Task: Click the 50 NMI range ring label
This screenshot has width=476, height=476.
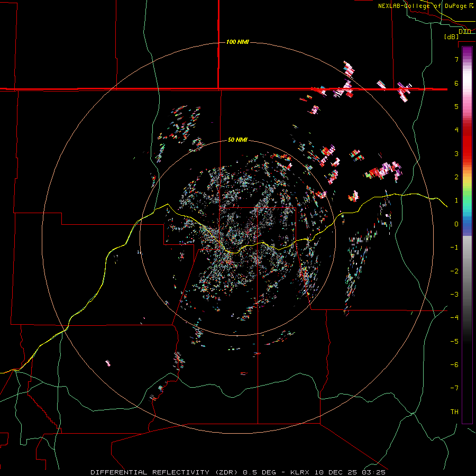Action: click(x=237, y=140)
